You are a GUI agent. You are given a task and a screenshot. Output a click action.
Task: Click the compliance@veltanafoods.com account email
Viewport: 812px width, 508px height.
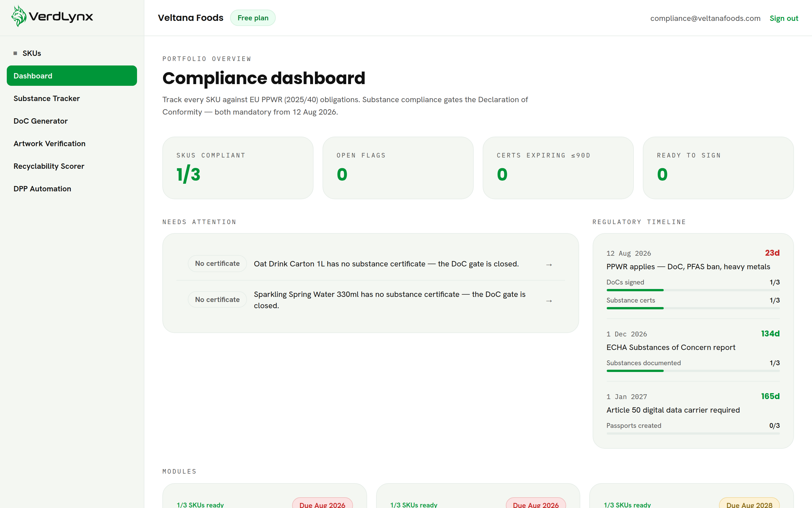[x=705, y=18]
